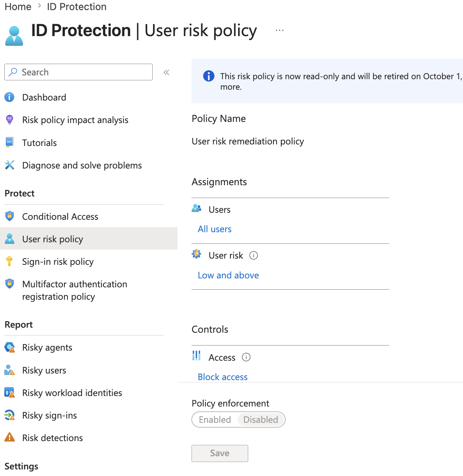Click the Assignments heading
The image size is (463, 476).
[x=219, y=182]
